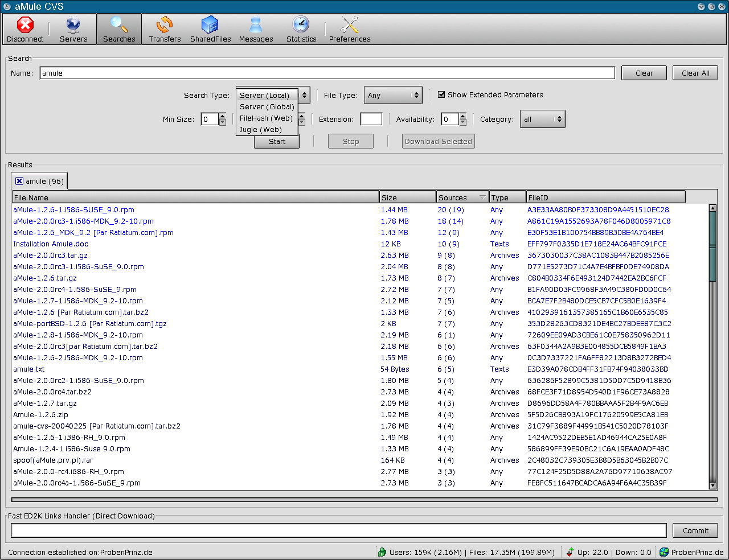The height and width of the screenshot is (560, 729).
Task: Uncheck Show Extended Parameters checkbox
Action: click(x=441, y=94)
